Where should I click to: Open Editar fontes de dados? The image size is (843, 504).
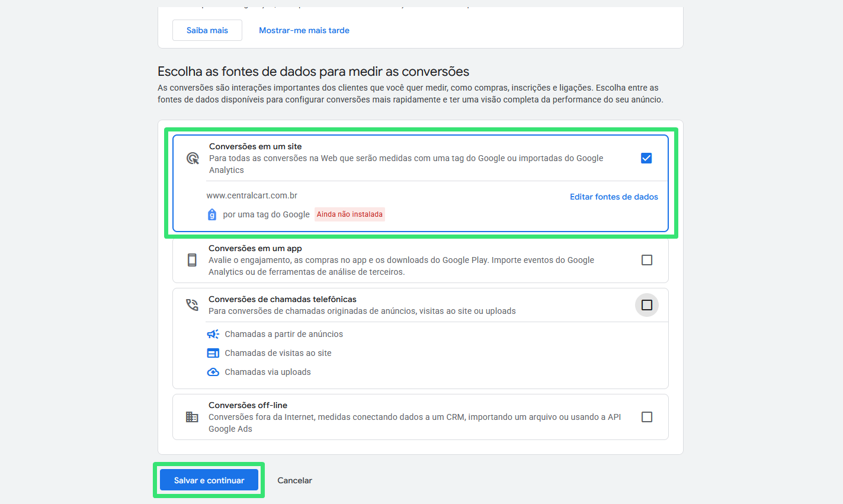(614, 196)
